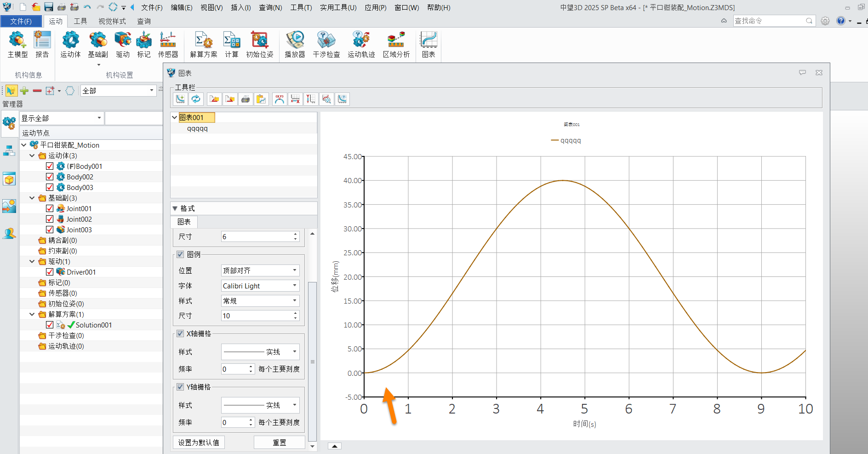Toggle the Y轴栅格 grid checkbox

coord(180,387)
